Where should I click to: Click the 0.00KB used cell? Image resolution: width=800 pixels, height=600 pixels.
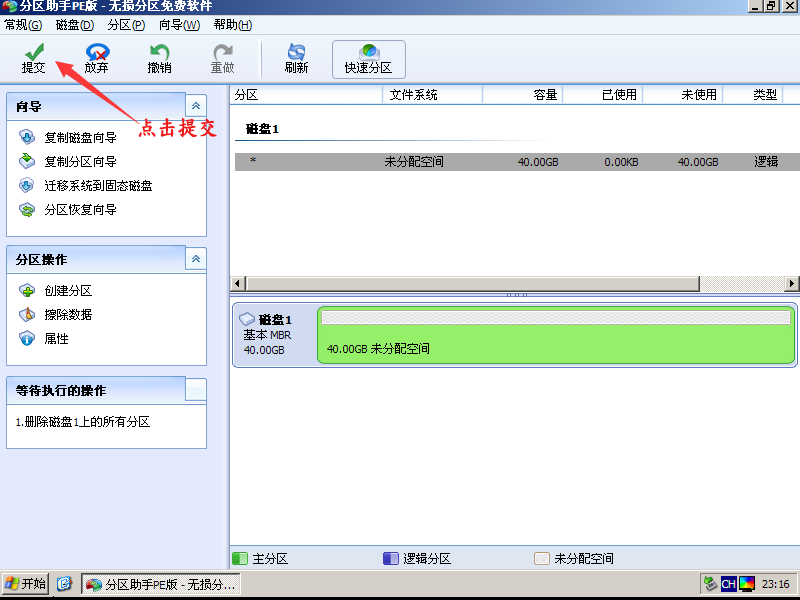(x=621, y=162)
